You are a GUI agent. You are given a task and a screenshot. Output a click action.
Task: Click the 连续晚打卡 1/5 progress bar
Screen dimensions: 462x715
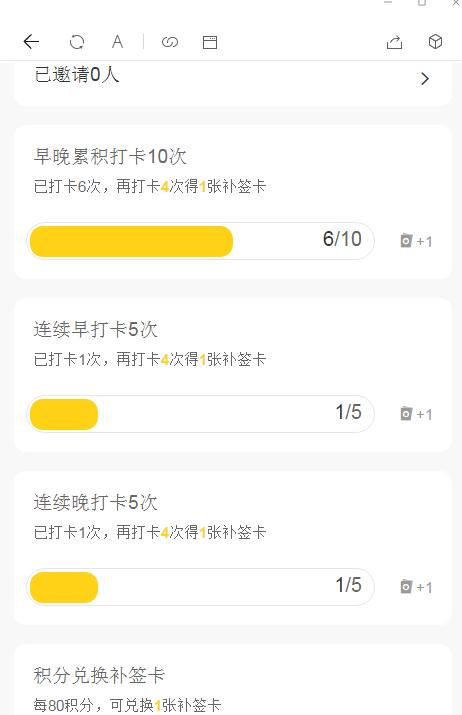[201, 587]
